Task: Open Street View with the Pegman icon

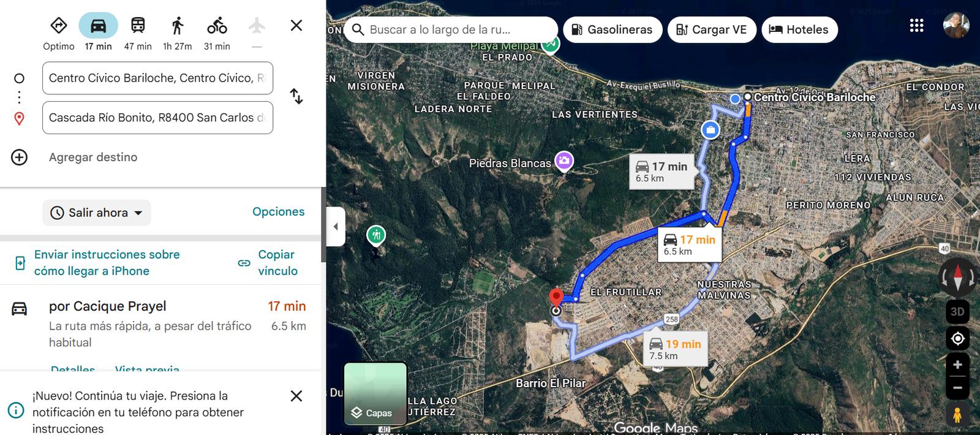Action: click(957, 415)
